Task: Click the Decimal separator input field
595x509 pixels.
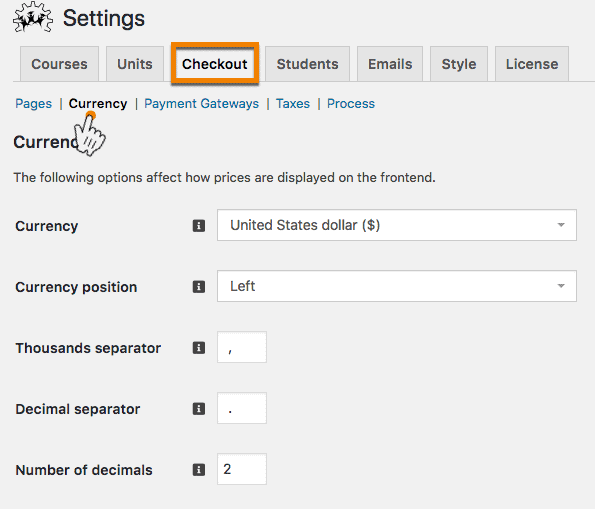Action: coord(242,408)
